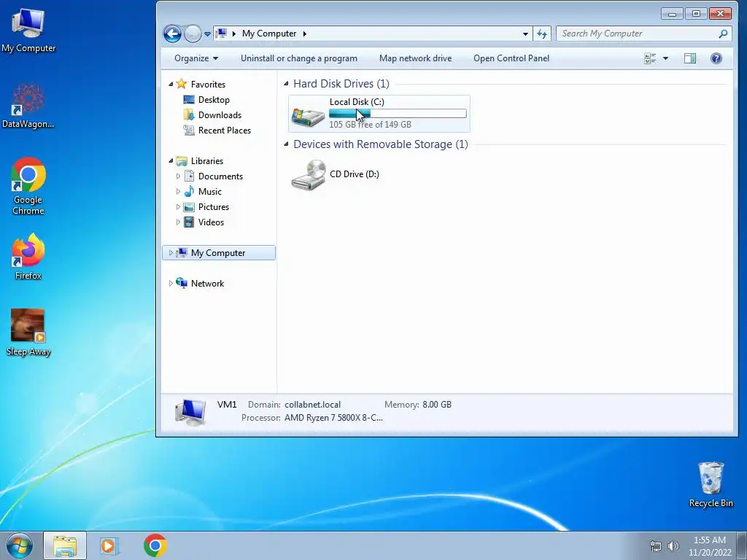Open My Computer desktop shortcut

coord(28,30)
